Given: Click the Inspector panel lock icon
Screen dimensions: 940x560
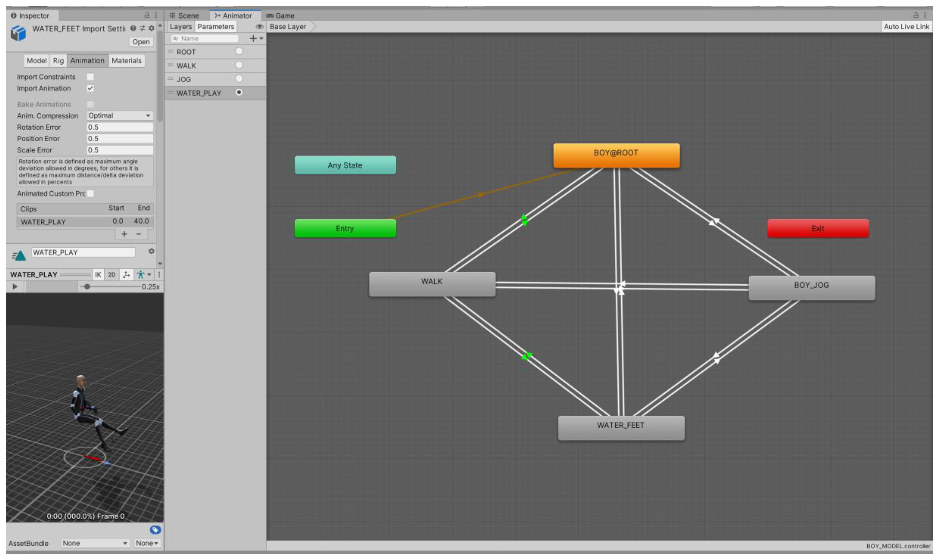Looking at the screenshot, I should (147, 15).
